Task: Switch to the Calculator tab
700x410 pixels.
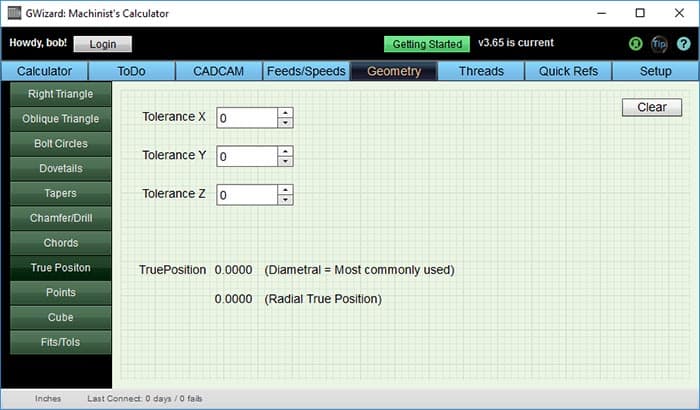Action: pyautogui.click(x=44, y=71)
